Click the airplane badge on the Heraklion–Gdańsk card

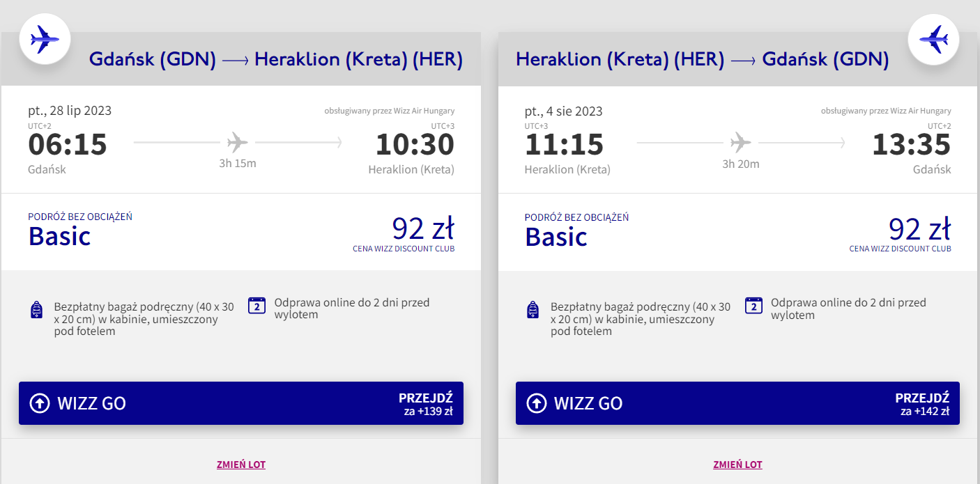(934, 38)
